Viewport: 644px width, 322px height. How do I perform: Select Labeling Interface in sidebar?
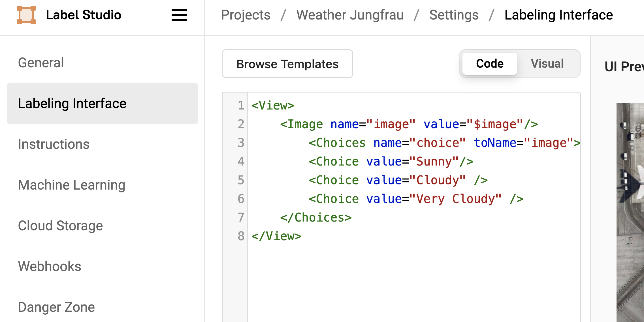(x=102, y=103)
